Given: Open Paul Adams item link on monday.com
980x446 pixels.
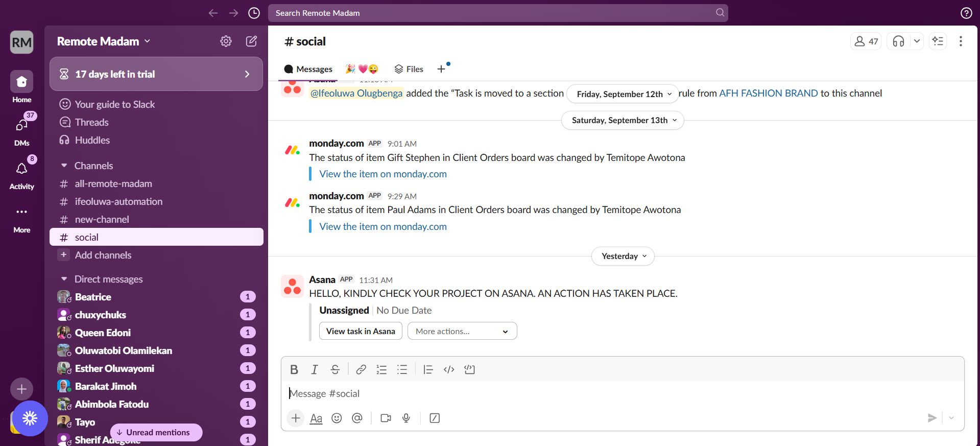Looking at the screenshot, I should click(x=383, y=226).
